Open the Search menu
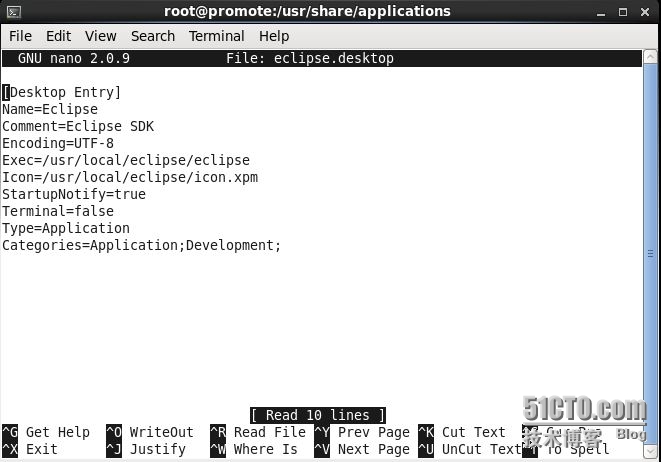 click(153, 36)
